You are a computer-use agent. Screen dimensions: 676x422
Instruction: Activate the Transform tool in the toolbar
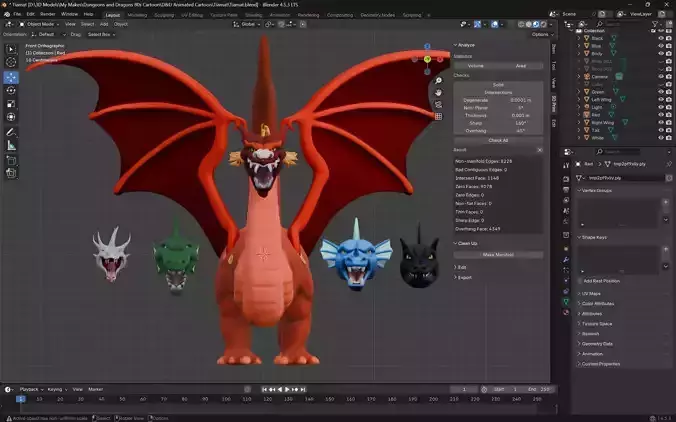[11, 117]
